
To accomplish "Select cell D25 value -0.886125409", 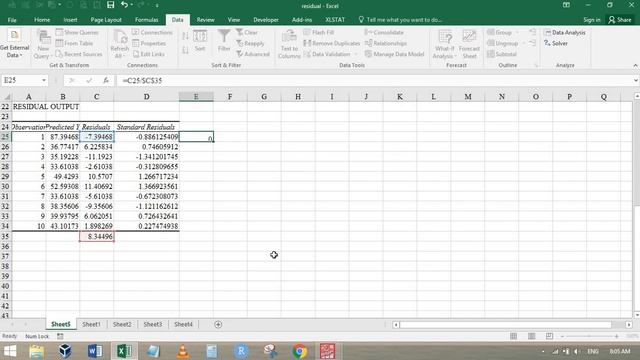I will tap(147, 137).
